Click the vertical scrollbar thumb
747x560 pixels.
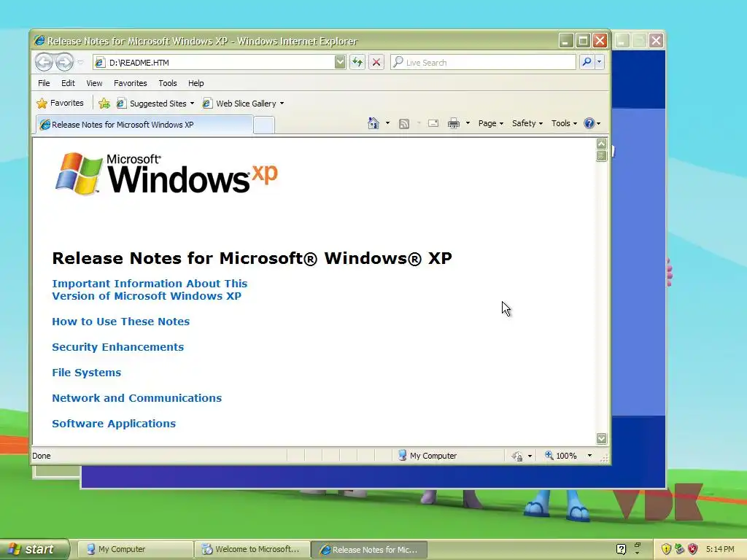[x=601, y=156]
